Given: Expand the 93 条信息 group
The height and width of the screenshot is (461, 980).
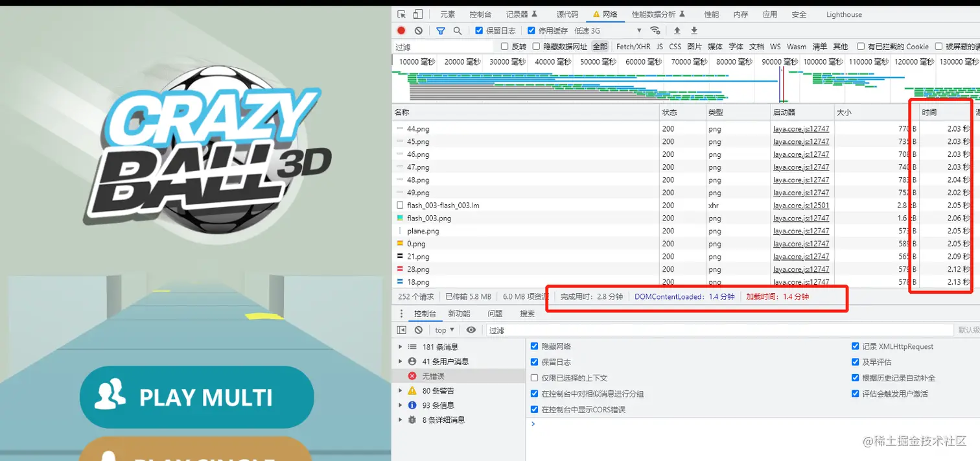Looking at the screenshot, I should click(401, 405).
